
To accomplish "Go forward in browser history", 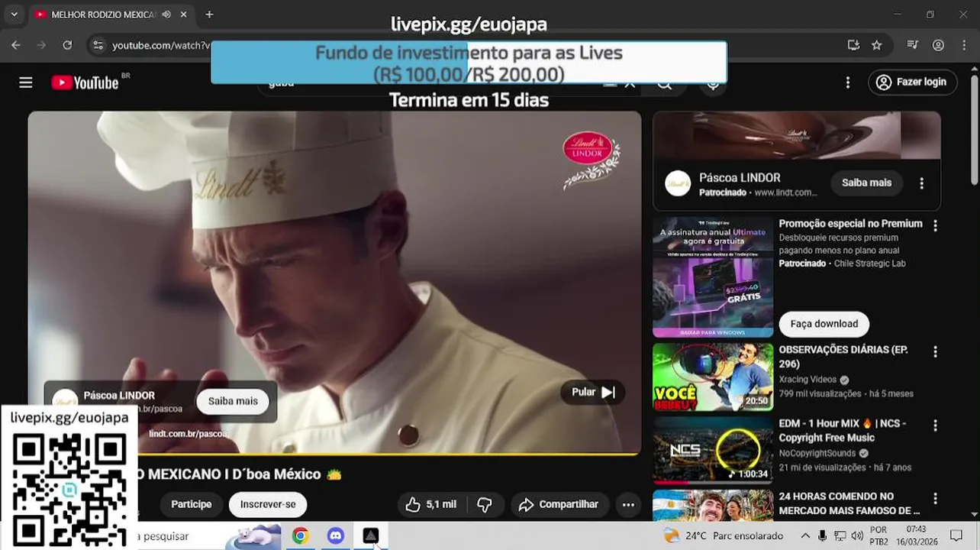I will 41,45.
